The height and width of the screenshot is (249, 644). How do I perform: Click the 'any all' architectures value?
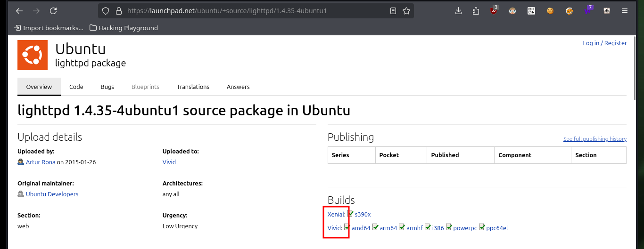point(171,194)
